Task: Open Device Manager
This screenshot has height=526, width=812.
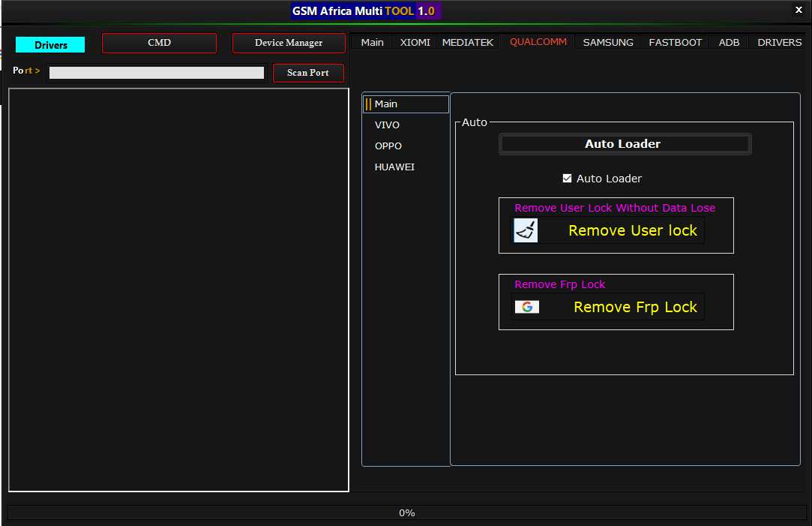Action: 288,43
